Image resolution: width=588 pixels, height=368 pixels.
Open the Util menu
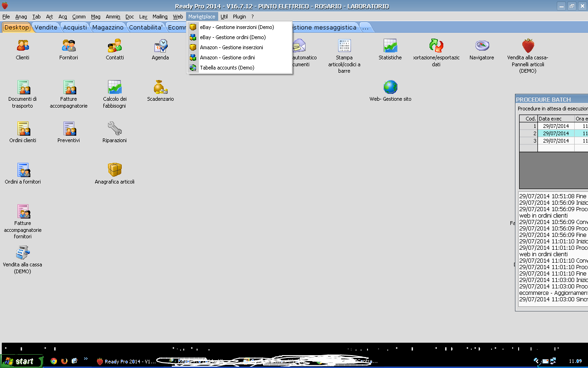(224, 17)
